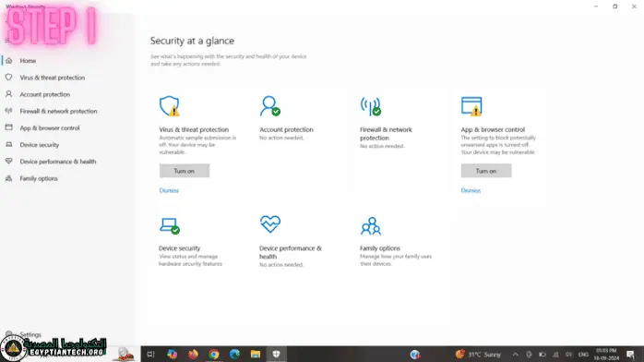Viewport: 644px width, 362px height.
Task: Select Device performance & health in the sidebar
Action: point(58,162)
